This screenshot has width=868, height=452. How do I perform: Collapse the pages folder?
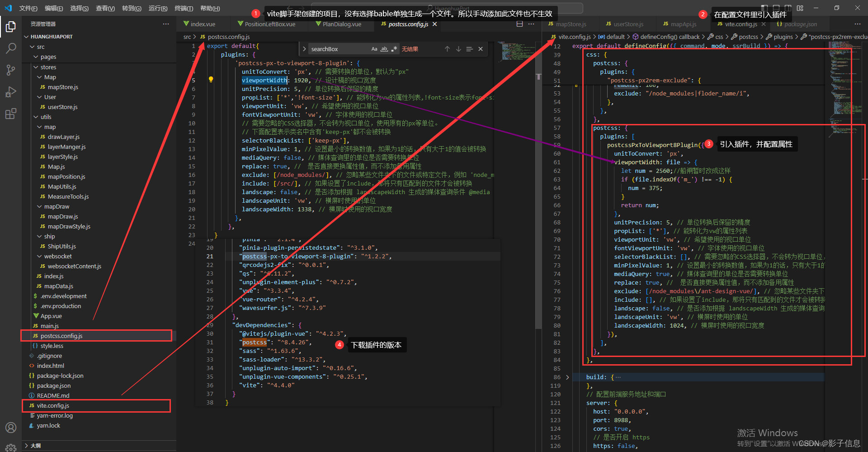[36, 57]
